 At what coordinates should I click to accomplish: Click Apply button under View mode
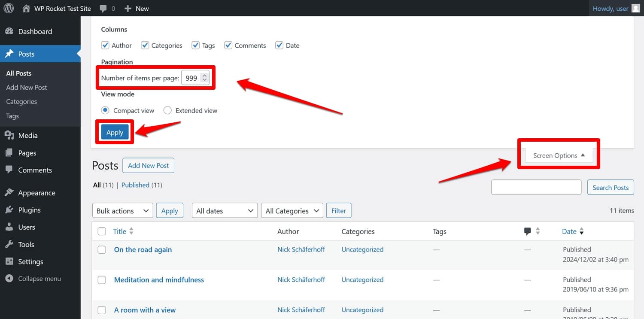[115, 132]
